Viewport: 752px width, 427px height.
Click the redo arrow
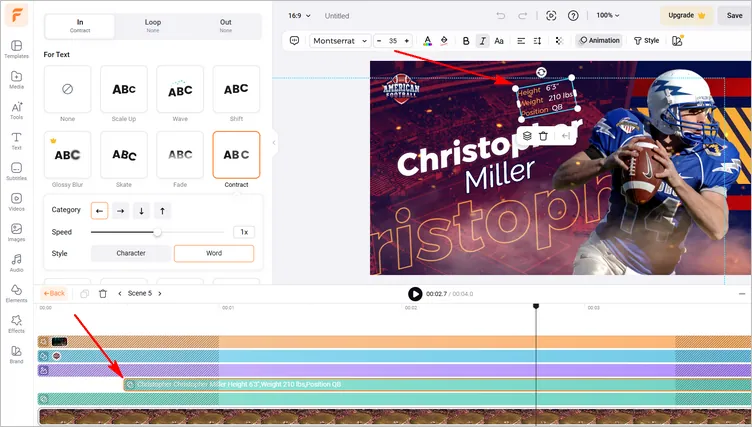(x=522, y=16)
